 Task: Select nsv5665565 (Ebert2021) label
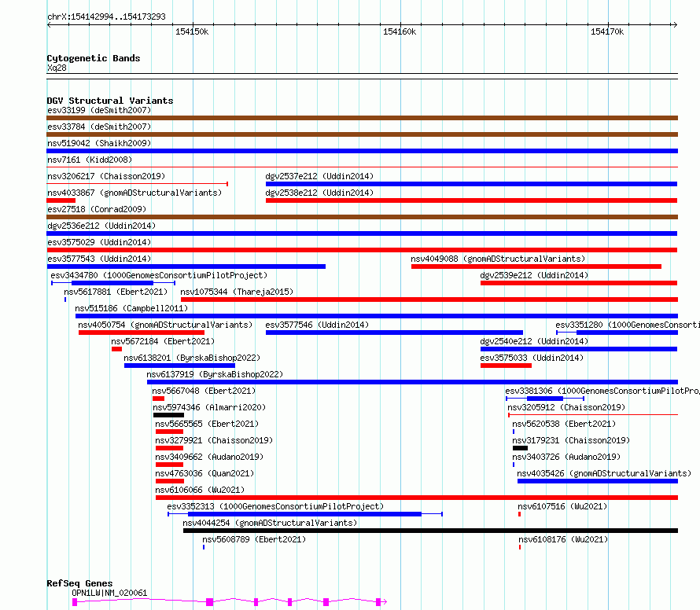click(x=207, y=424)
